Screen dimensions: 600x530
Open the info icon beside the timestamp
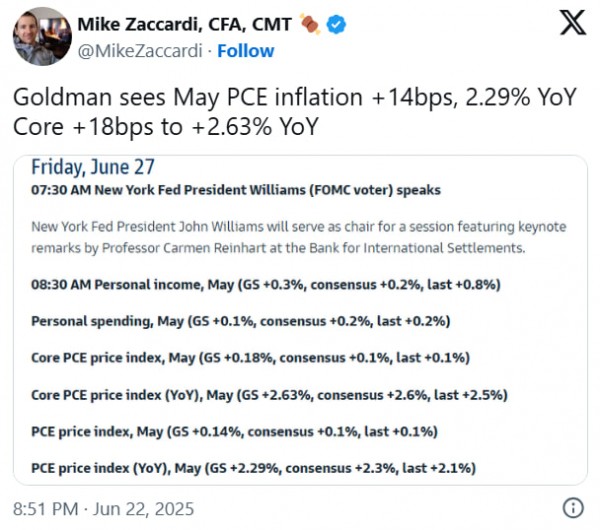coord(573,506)
